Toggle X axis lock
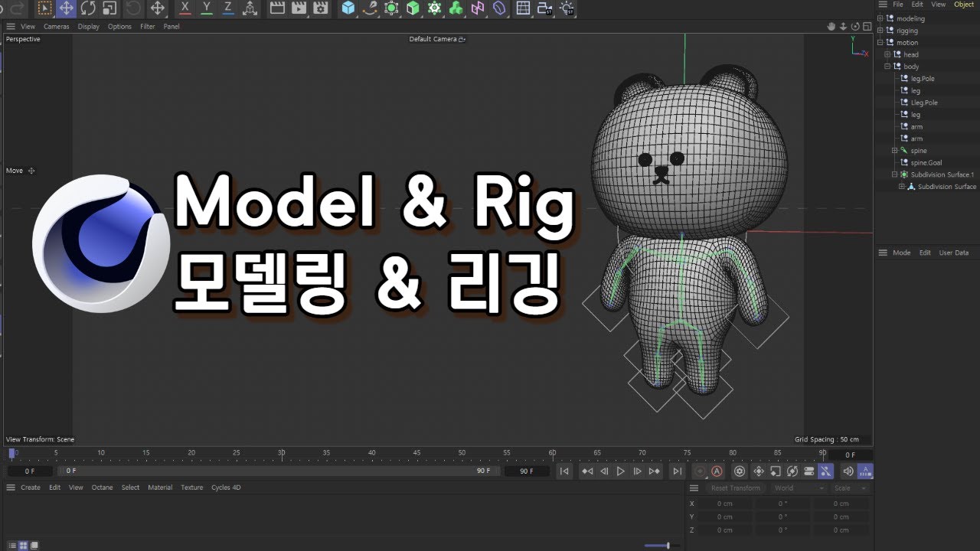The height and width of the screenshot is (551, 980). pyautogui.click(x=185, y=8)
